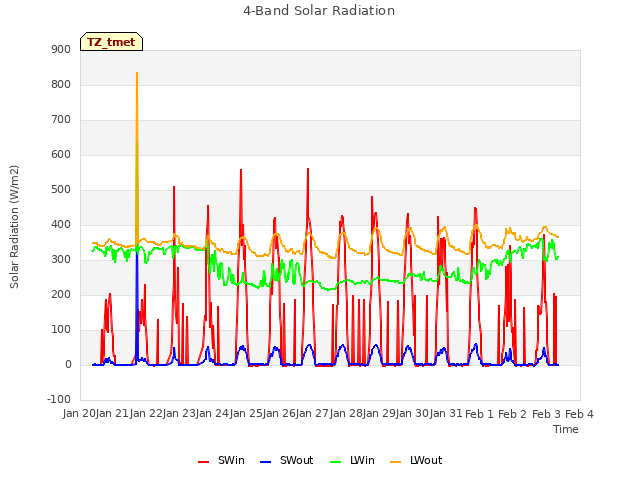Click the Jan 30 x-axis label
Image resolution: width=640 pixels, height=480 pixels.
pos(412,413)
